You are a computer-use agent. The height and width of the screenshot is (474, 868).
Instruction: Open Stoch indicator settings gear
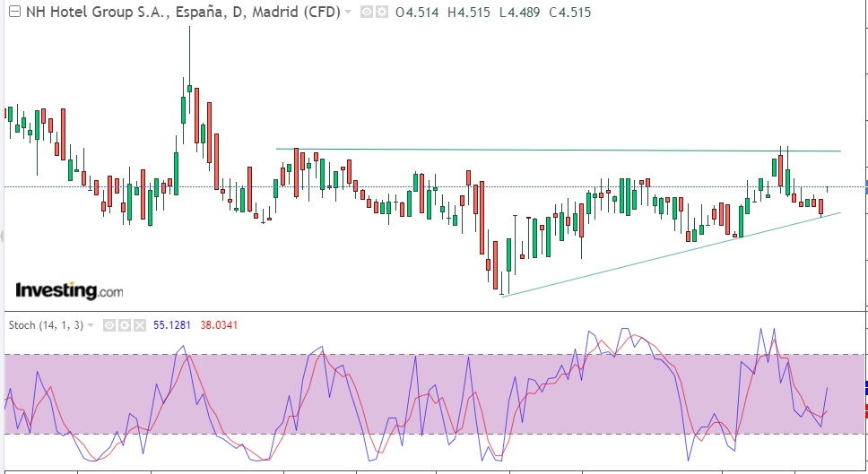125,325
